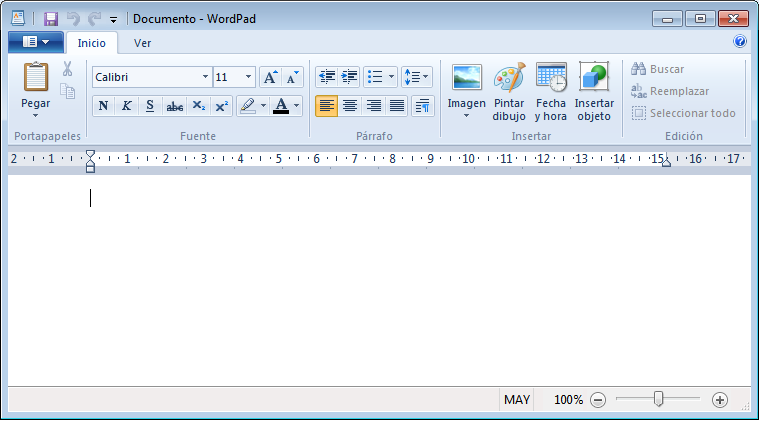The image size is (759, 423).
Task: Save document using quick access save icon
Action: [x=50, y=18]
